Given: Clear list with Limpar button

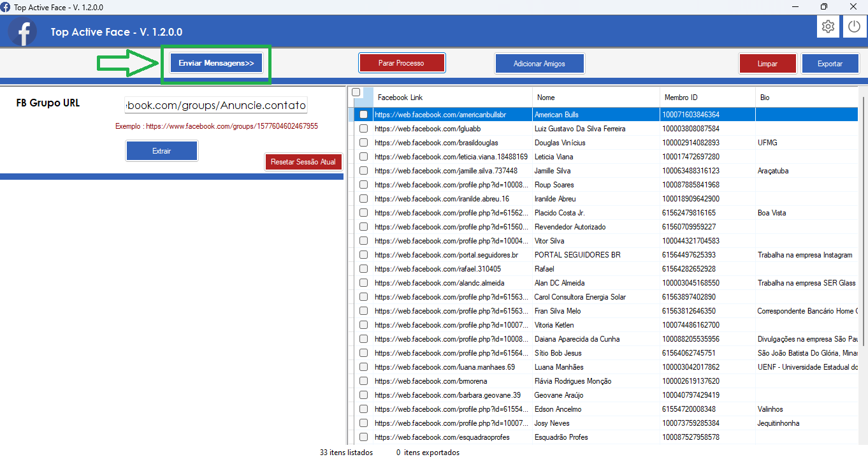Looking at the screenshot, I should [x=767, y=63].
